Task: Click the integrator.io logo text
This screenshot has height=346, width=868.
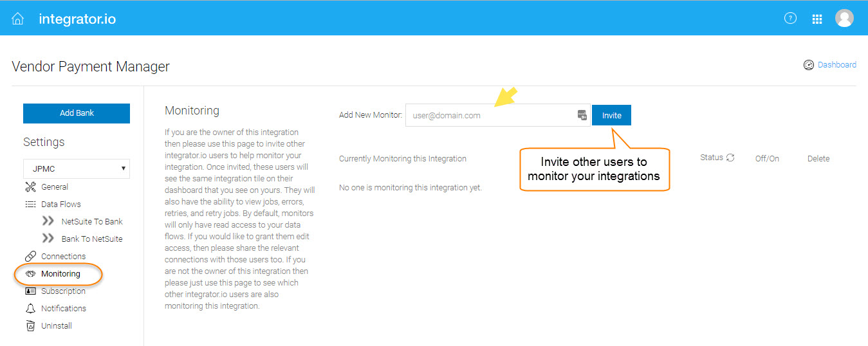Action: click(x=77, y=19)
